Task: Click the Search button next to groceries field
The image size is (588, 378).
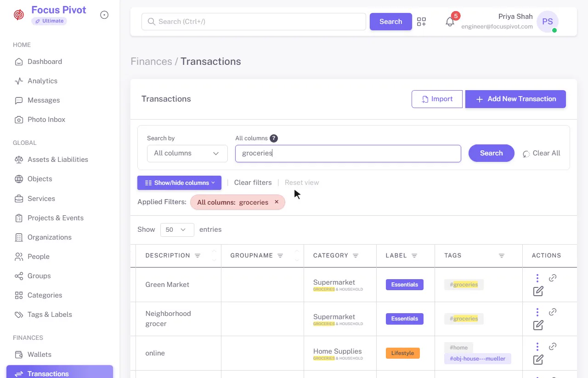Action: coord(492,154)
